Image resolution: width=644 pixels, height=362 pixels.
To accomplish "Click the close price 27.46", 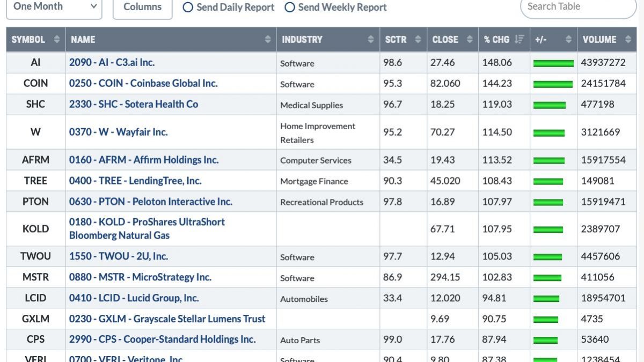I will 442,62.
